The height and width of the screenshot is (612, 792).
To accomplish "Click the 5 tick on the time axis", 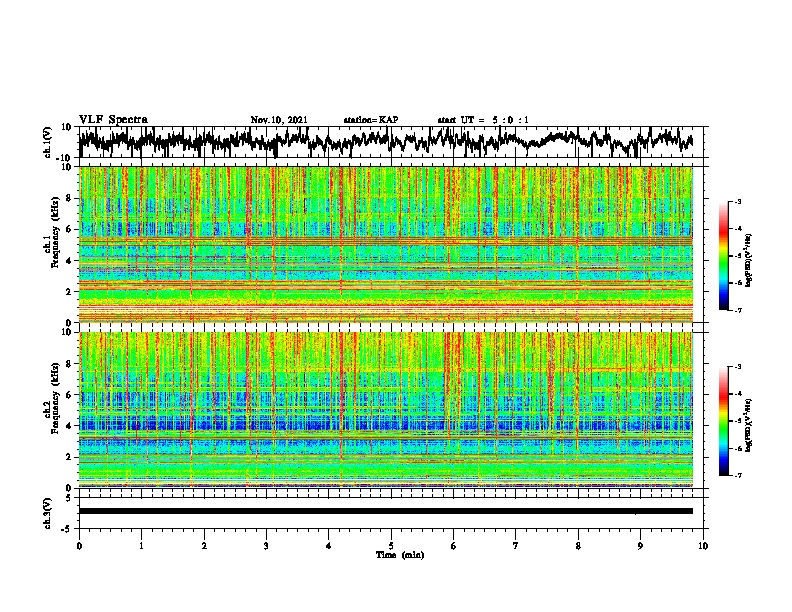I will coord(391,546).
